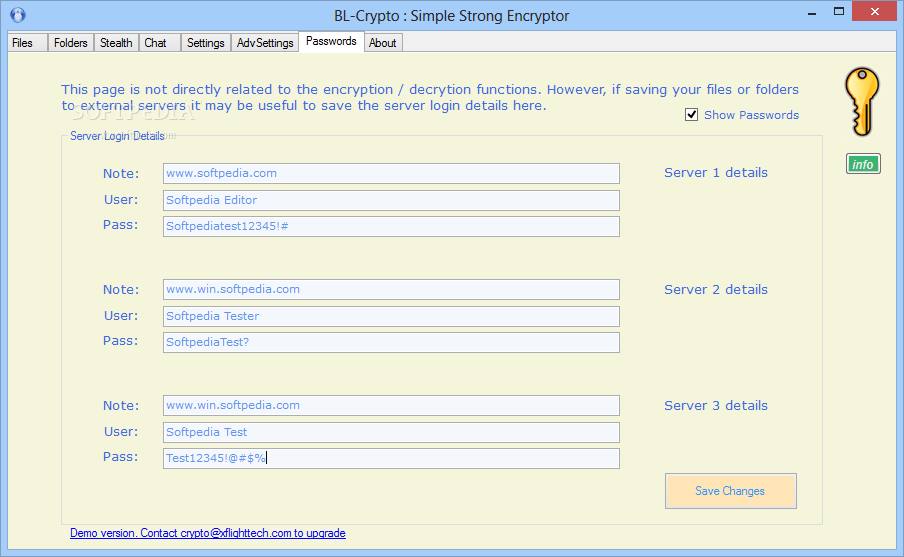Click the BL-Crypto app icon in title bar
904x557 pixels.
pos(18,14)
